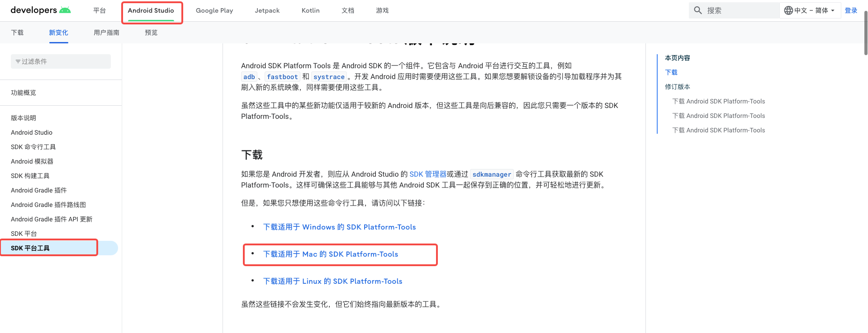
Task: Download Windows SDK Platform-Tools link
Action: click(x=339, y=227)
